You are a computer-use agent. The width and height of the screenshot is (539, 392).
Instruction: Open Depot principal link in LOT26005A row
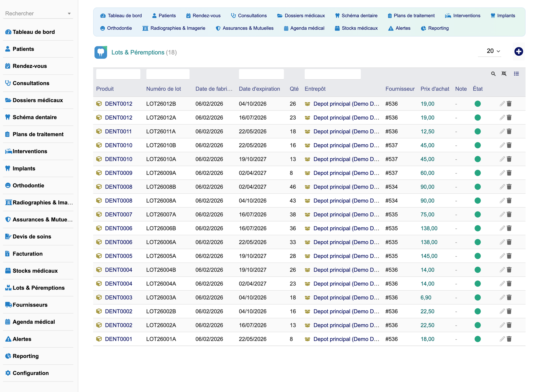346,256
